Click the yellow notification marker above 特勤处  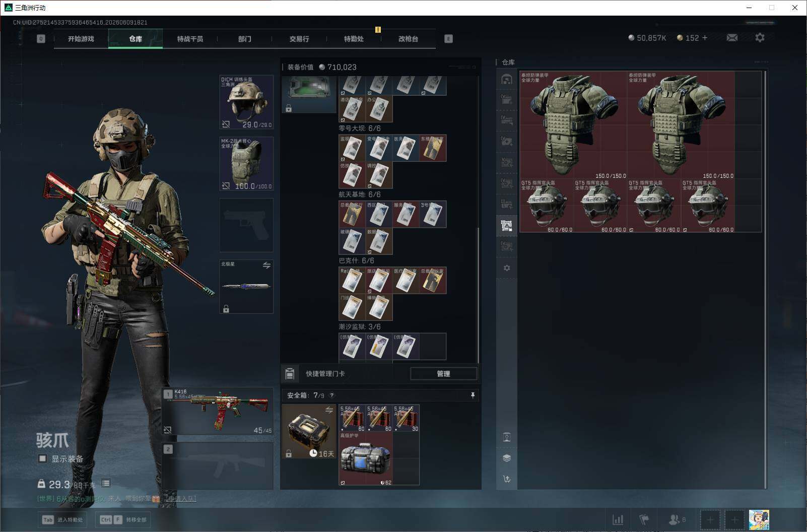click(x=378, y=30)
